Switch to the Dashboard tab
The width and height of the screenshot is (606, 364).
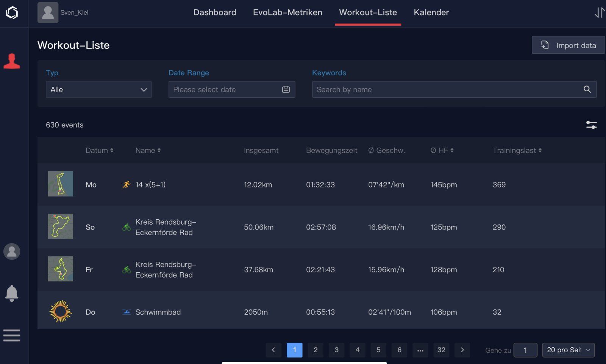point(215,12)
